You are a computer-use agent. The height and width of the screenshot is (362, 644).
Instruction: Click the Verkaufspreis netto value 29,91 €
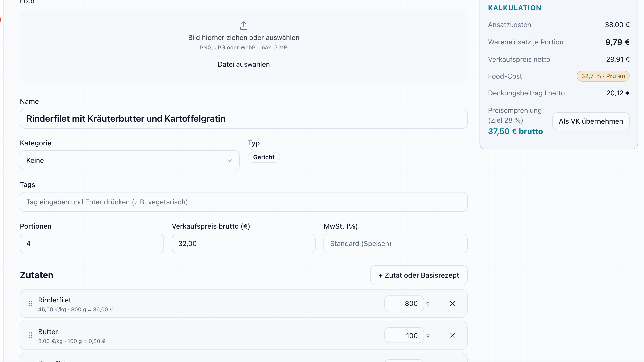(x=618, y=59)
